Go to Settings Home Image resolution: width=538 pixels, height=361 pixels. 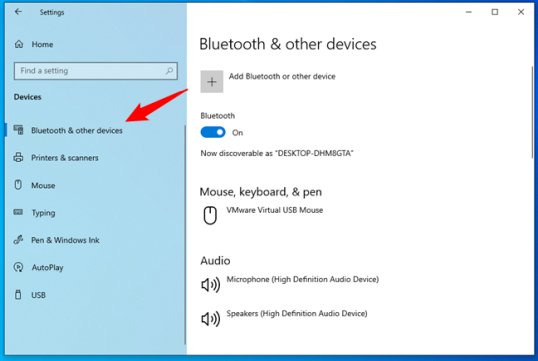click(42, 44)
